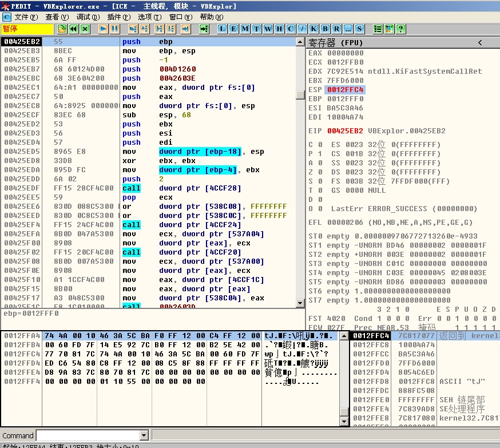Click disassembly scrollbar down arrow

click(x=300, y=303)
